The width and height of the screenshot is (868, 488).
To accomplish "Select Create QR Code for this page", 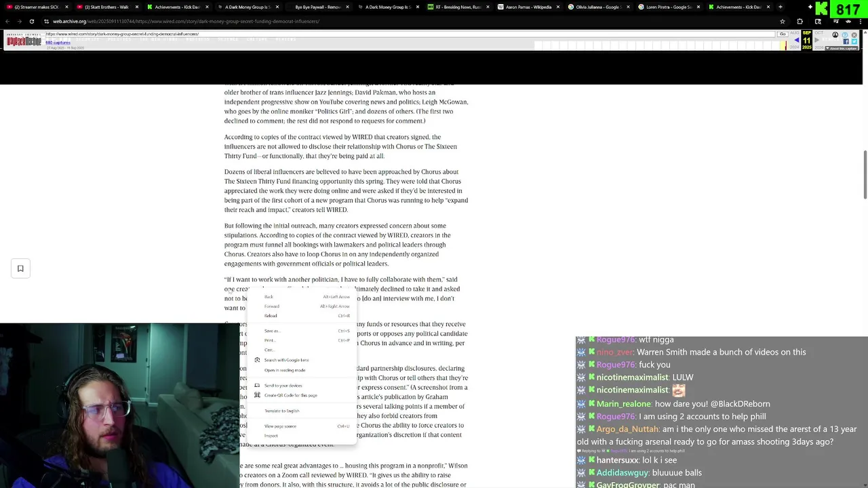I will (x=301, y=395).
